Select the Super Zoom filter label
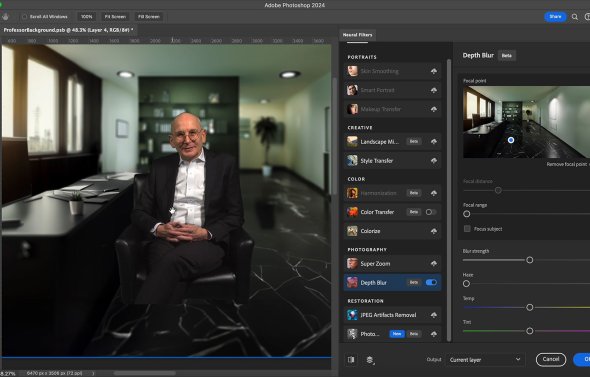The image size is (590, 377). (x=375, y=264)
